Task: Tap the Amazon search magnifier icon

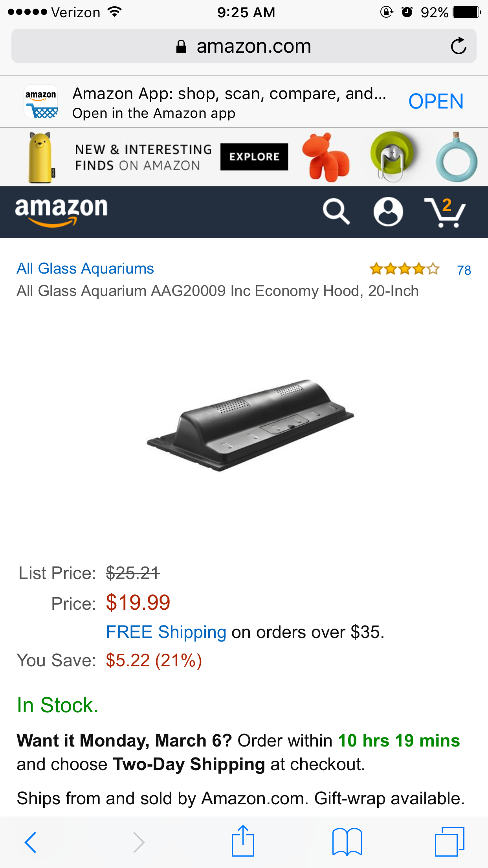Action: pos(336,211)
